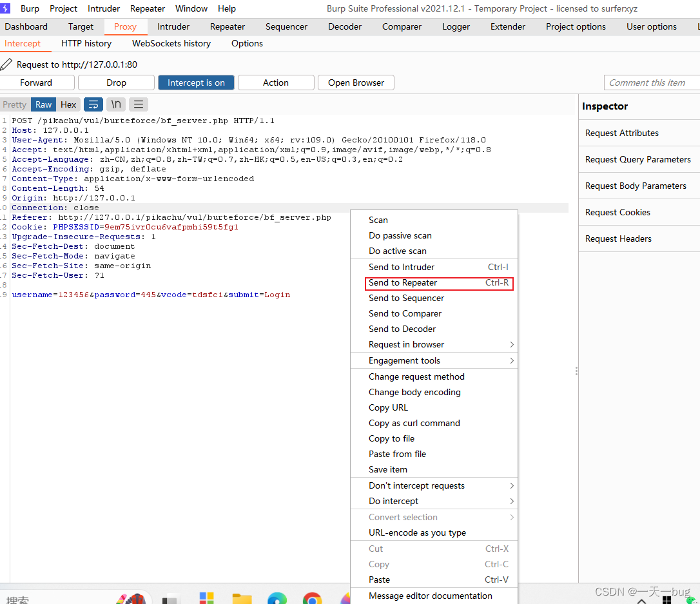Open the Window menu
The height and width of the screenshot is (604, 700).
pos(191,8)
